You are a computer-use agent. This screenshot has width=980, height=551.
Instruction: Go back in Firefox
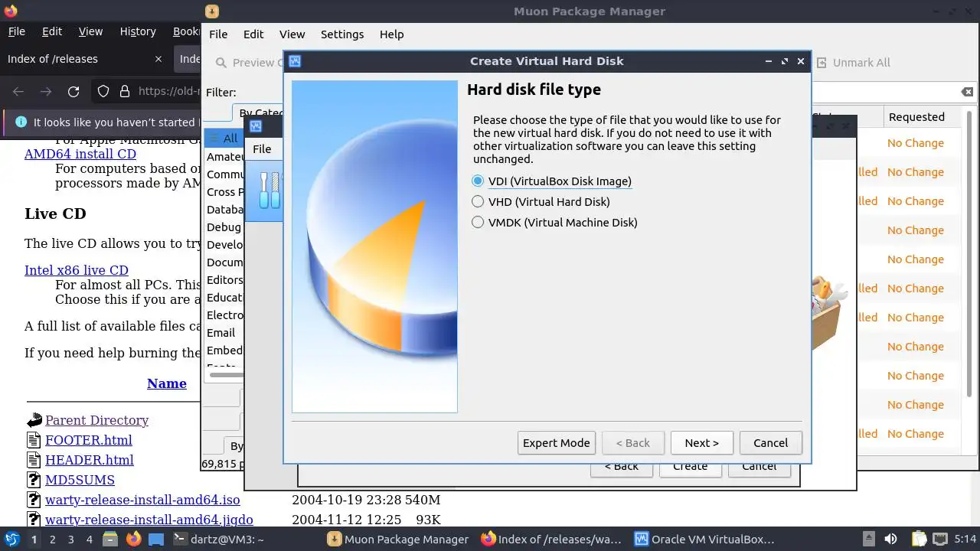18,91
